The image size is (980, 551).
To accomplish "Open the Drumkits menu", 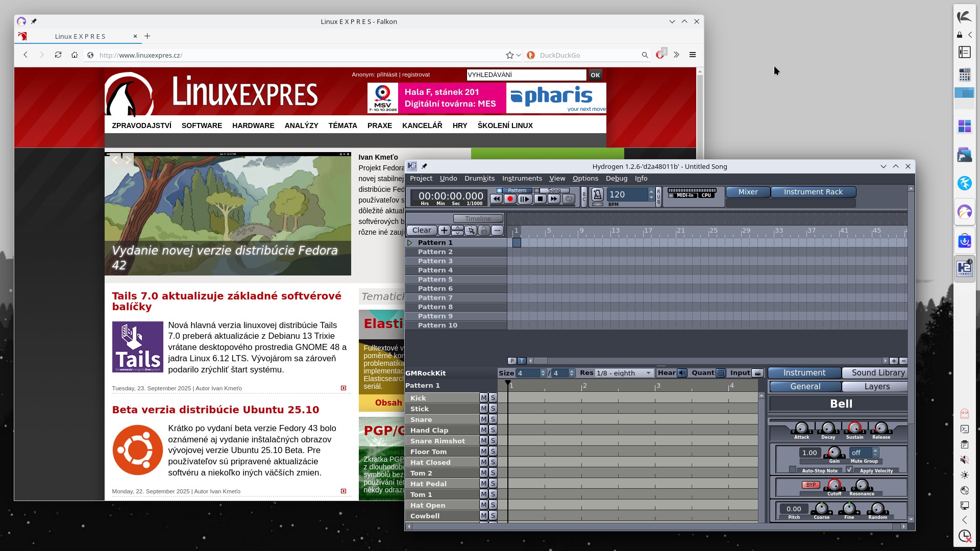I will coord(479,179).
